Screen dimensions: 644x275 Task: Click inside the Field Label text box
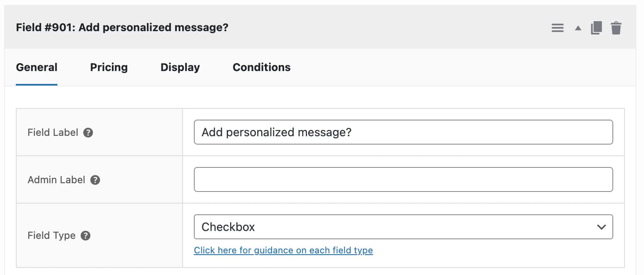coord(403,132)
